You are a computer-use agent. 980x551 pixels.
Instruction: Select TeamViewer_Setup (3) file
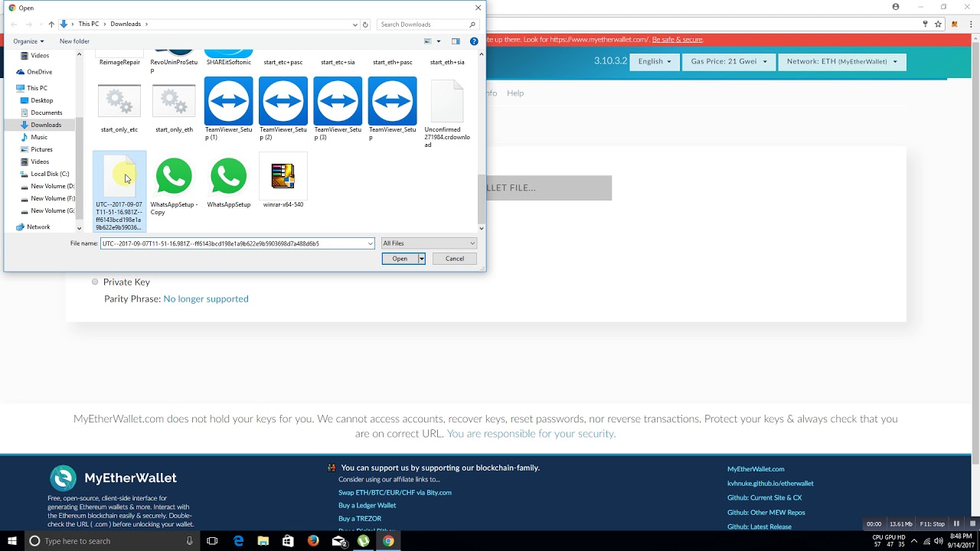click(x=338, y=109)
